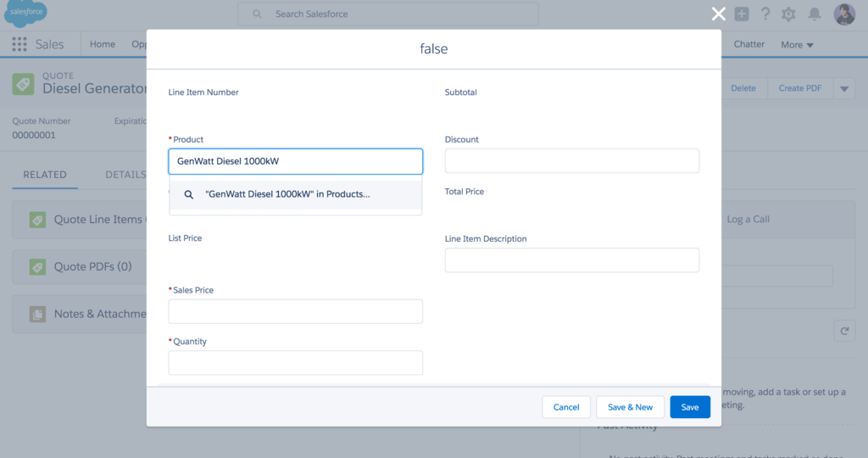Open user profile avatar

844,14
